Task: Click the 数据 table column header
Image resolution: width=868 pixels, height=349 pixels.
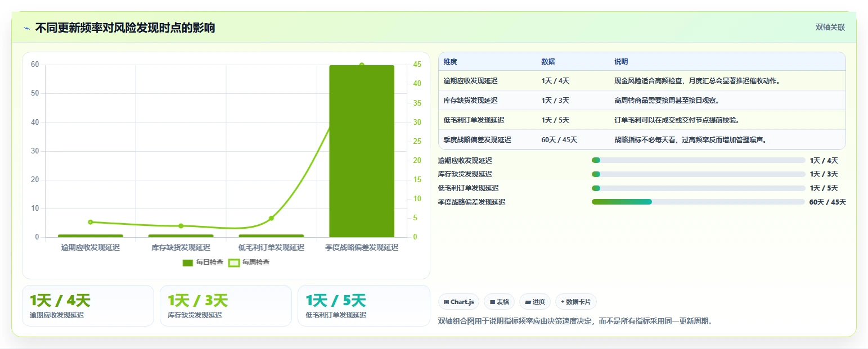Action: pyautogui.click(x=548, y=62)
